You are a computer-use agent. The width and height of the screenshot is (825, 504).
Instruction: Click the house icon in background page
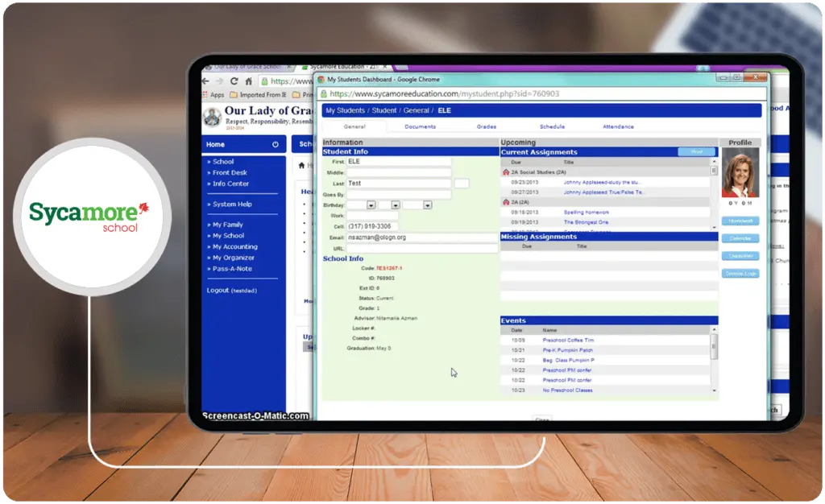301,166
